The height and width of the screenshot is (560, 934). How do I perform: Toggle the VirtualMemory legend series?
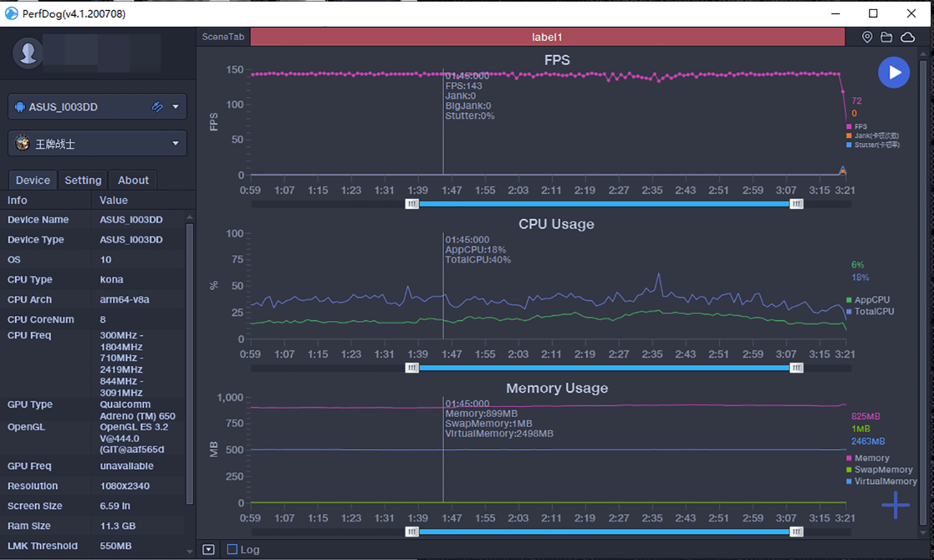coord(882,481)
